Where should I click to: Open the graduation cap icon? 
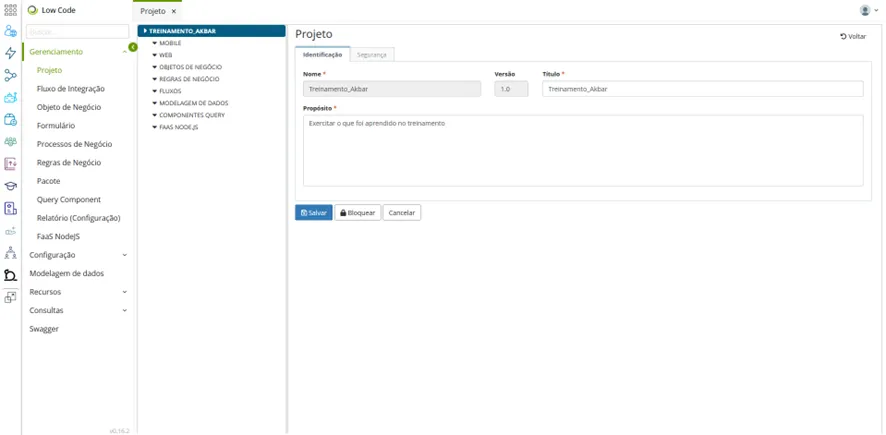10,186
